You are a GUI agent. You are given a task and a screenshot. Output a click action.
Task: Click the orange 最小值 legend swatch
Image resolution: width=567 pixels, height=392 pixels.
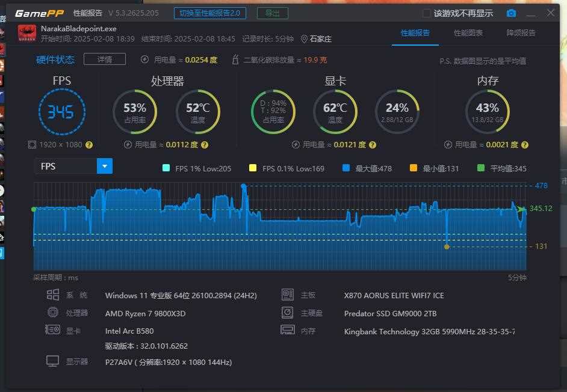[414, 168]
